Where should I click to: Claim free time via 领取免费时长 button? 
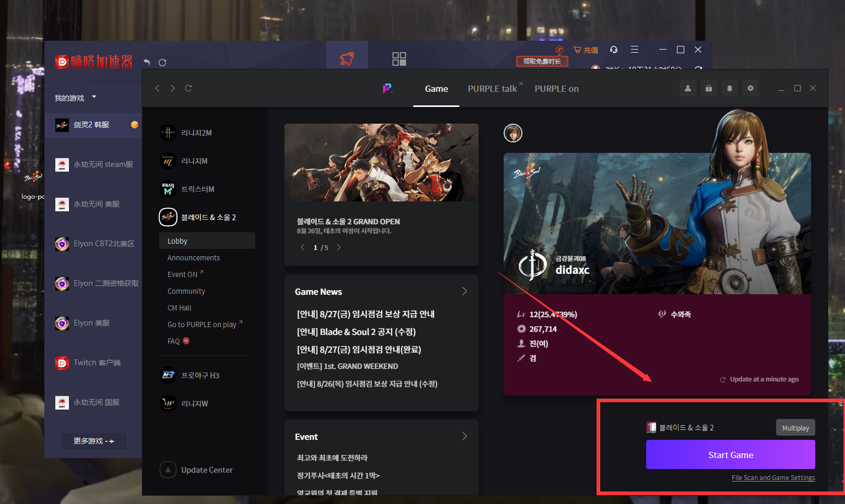pyautogui.click(x=542, y=62)
